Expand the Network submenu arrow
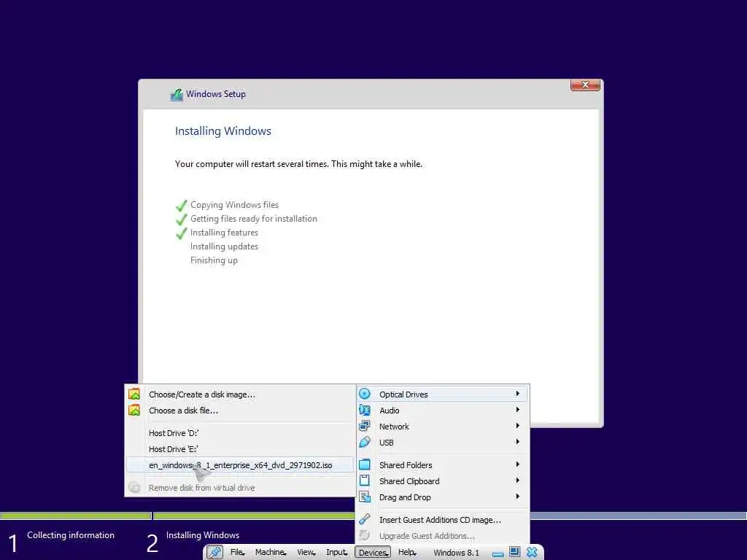This screenshot has height=560, width=747. pos(517,426)
